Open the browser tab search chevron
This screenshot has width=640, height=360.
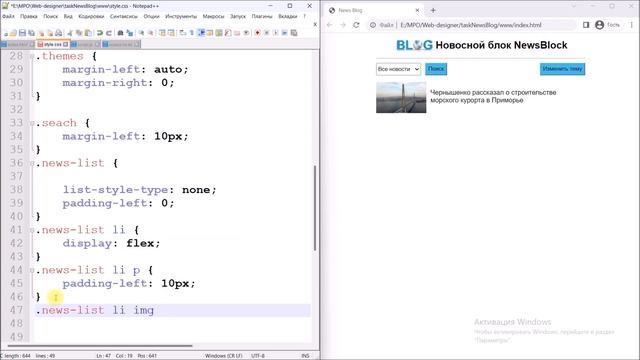[573, 6]
